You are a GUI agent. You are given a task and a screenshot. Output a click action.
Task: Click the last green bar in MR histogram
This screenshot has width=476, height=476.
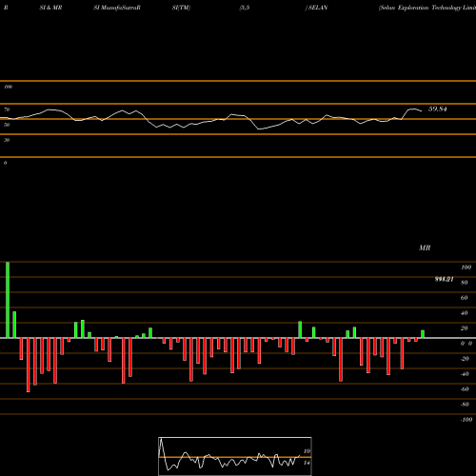point(423,334)
